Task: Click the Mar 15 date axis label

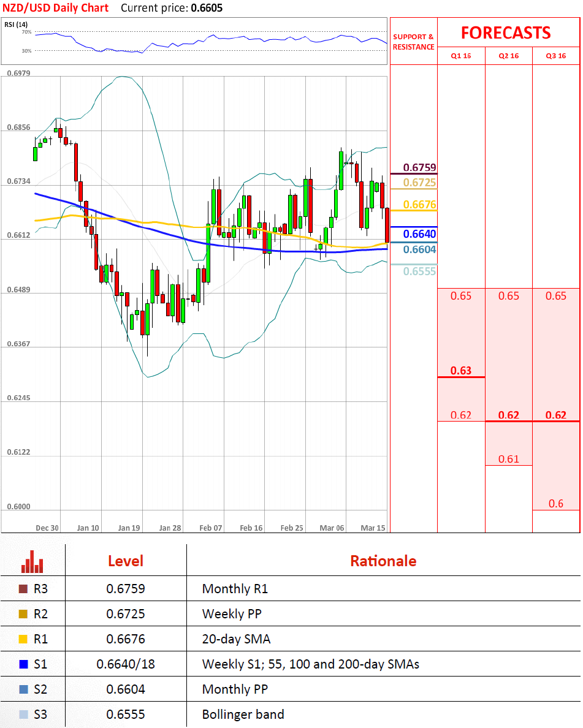Action: click(373, 528)
